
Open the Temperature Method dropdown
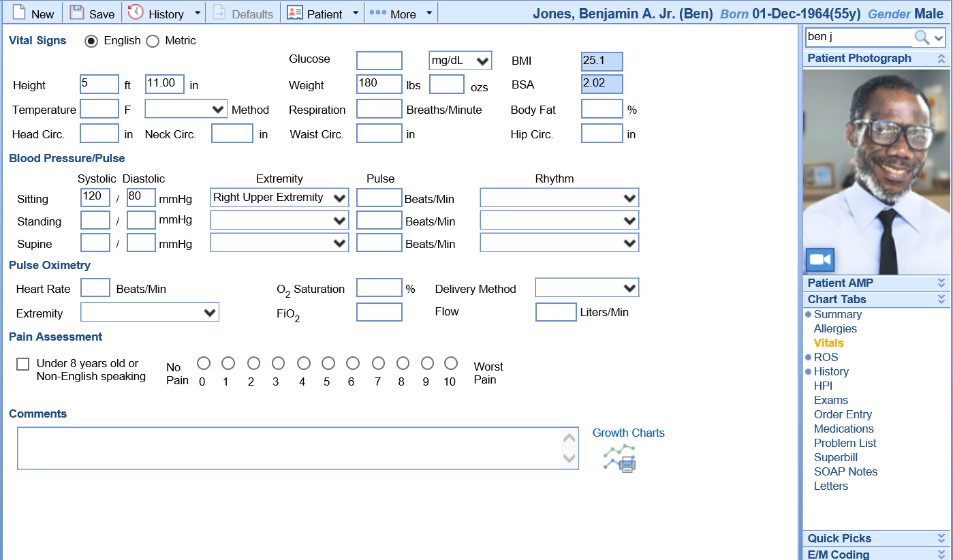pyautogui.click(x=186, y=109)
